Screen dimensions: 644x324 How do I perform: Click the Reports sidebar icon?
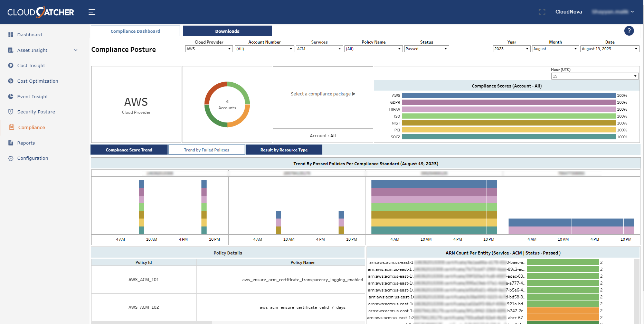tap(11, 143)
